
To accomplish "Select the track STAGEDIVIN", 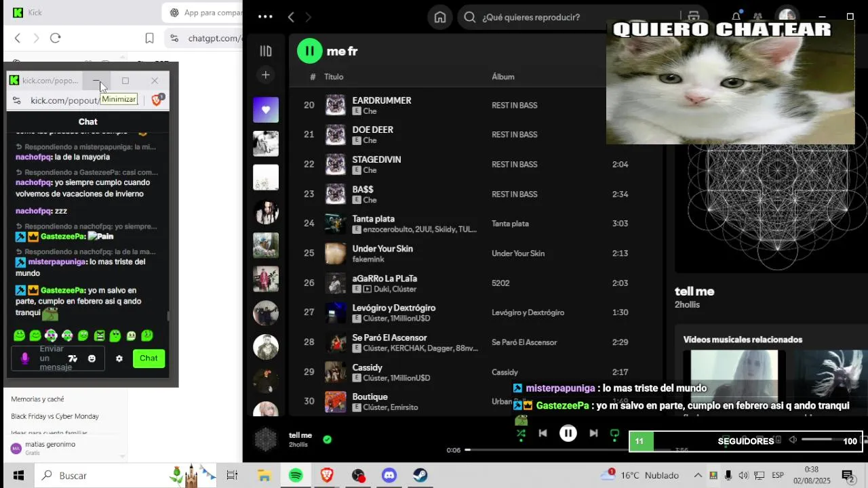I will pos(377,159).
